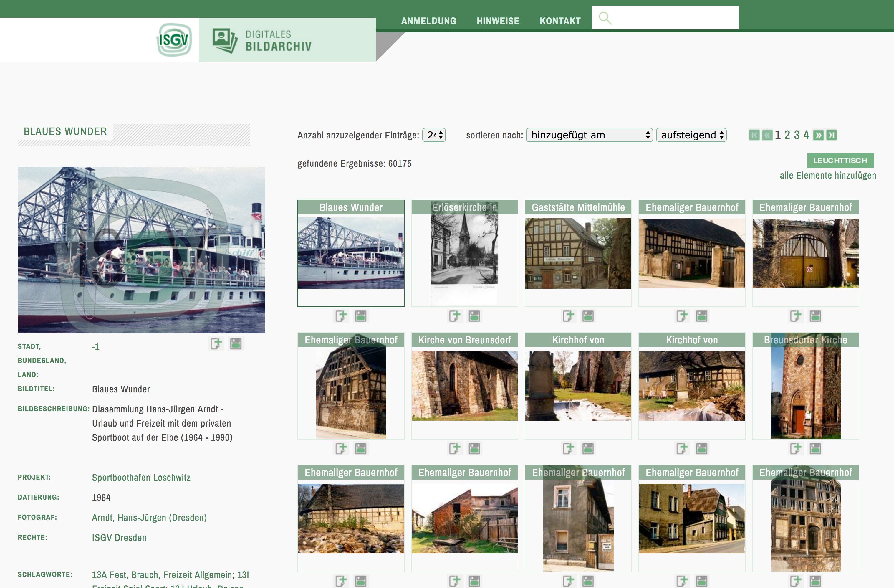Open the Kirche von Breunsdorf thumbnail
Screen dimensions: 894x588
point(464,386)
